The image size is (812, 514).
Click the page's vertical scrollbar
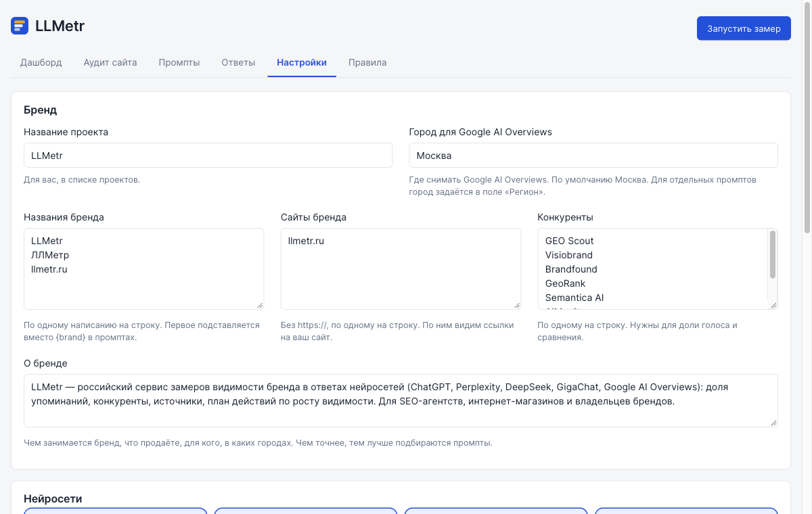coord(807,118)
